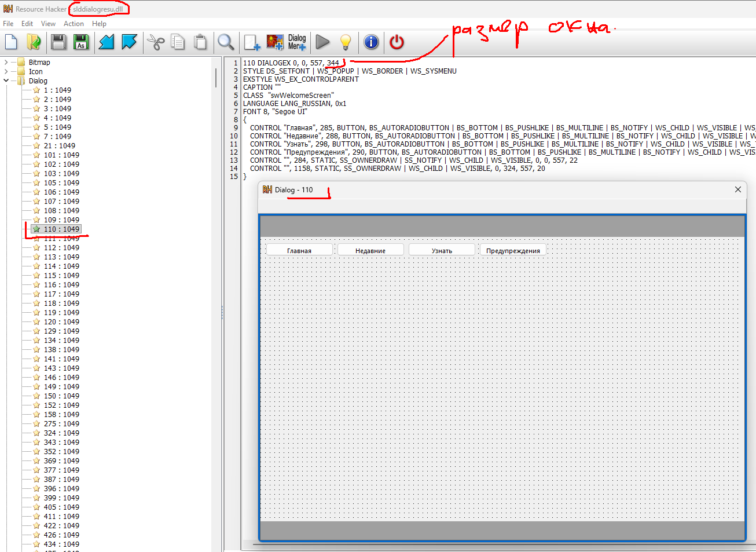Open the Action menu

74,24
